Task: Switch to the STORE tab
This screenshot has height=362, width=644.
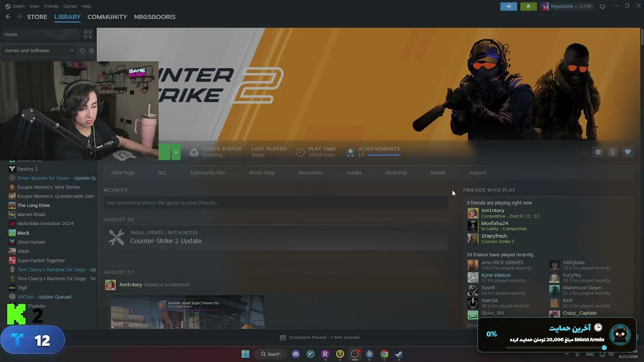Action: coord(37,17)
